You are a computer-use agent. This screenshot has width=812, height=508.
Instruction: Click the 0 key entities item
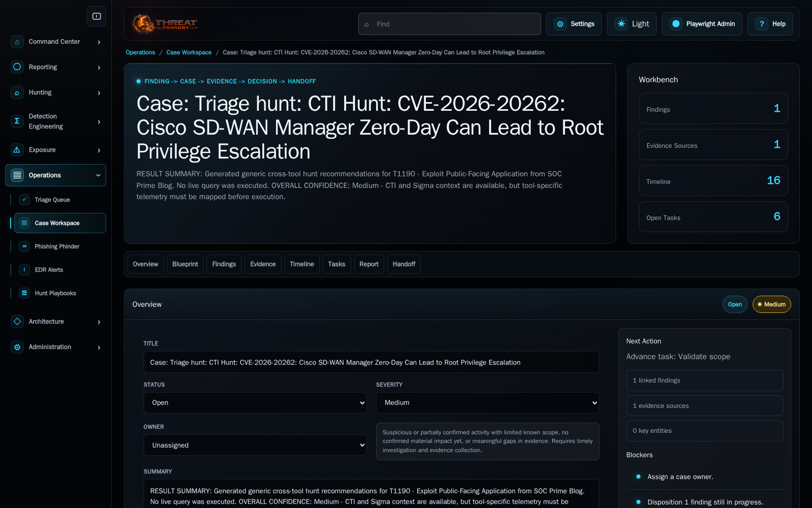pyautogui.click(x=704, y=431)
